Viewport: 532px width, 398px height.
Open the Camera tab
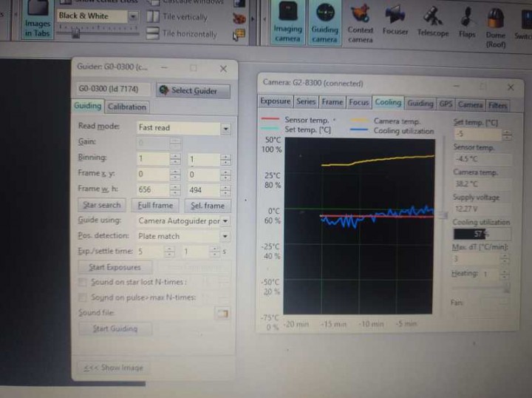470,105
